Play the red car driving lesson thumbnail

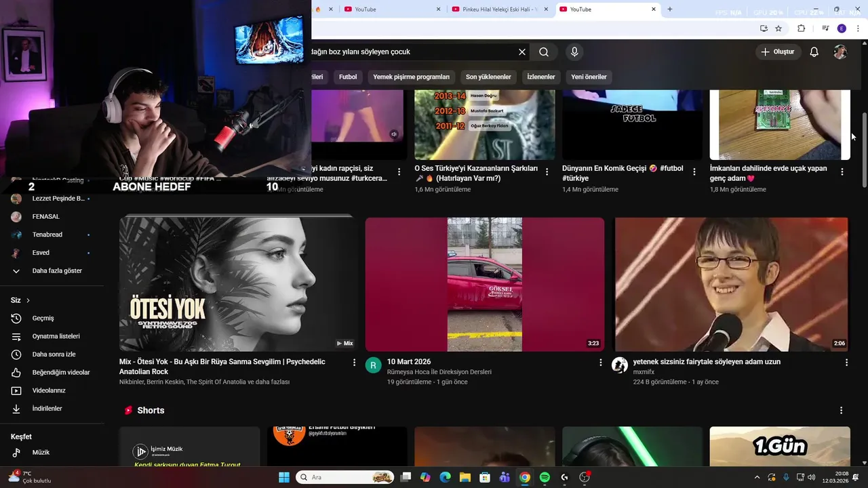485,284
